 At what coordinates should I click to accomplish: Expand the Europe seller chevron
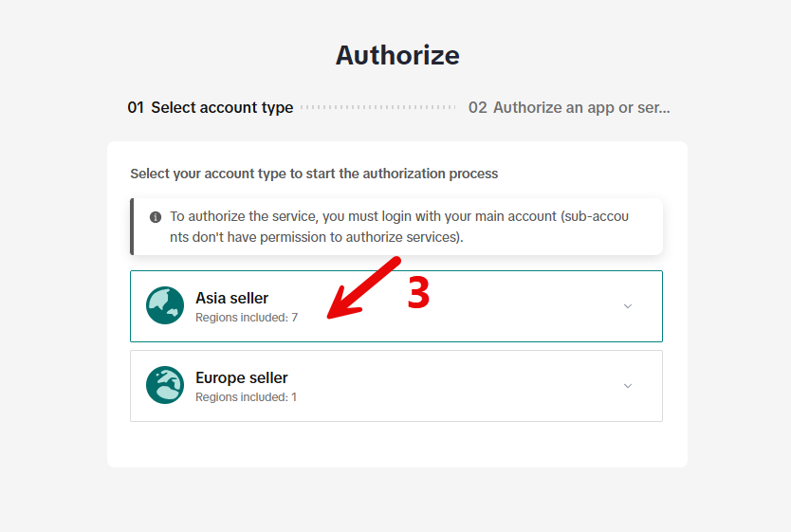click(x=628, y=385)
